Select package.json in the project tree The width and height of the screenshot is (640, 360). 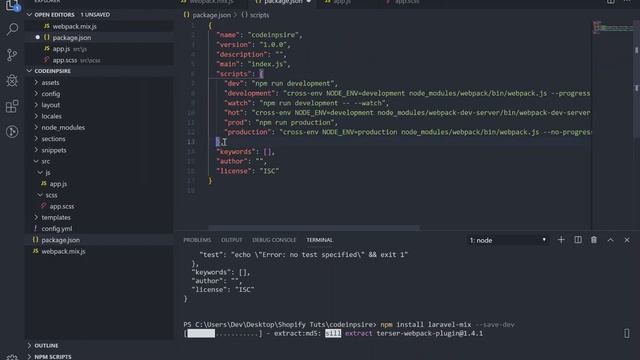point(98,240)
